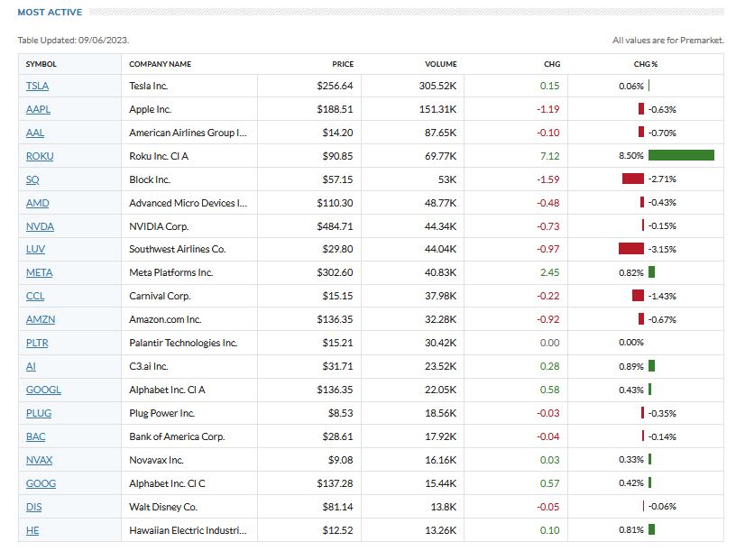This screenshot has height=560, width=736.
Task: Click the VOLUME column header
Action: click(x=441, y=64)
